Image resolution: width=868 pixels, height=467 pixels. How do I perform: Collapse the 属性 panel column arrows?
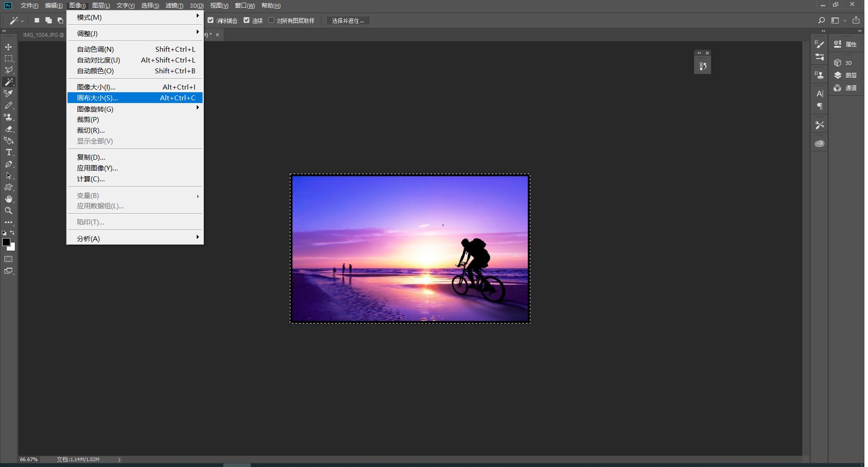click(859, 31)
